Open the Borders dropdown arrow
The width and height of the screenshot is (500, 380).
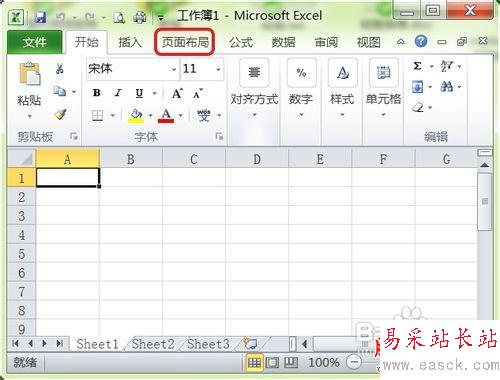(113, 116)
